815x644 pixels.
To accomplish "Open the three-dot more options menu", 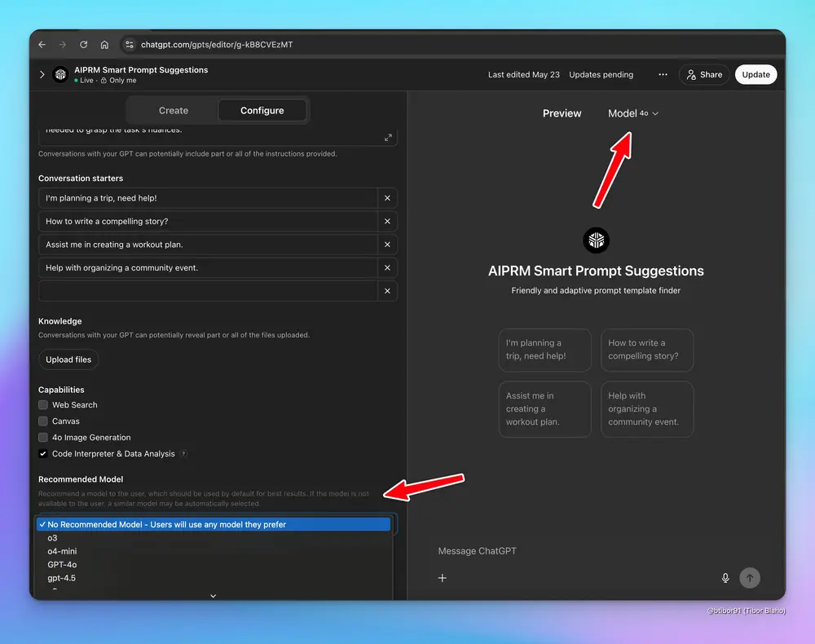I will [x=663, y=74].
